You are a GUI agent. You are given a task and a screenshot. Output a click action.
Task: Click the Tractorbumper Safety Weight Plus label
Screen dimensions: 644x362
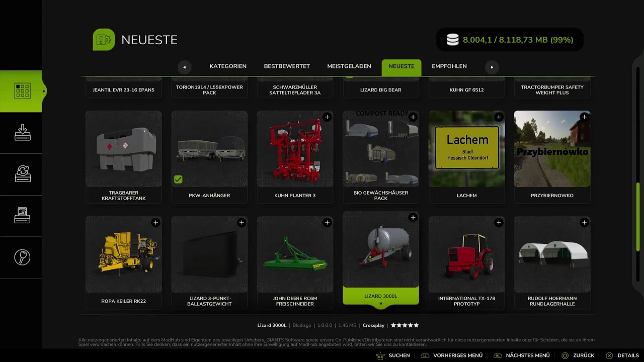(x=552, y=90)
